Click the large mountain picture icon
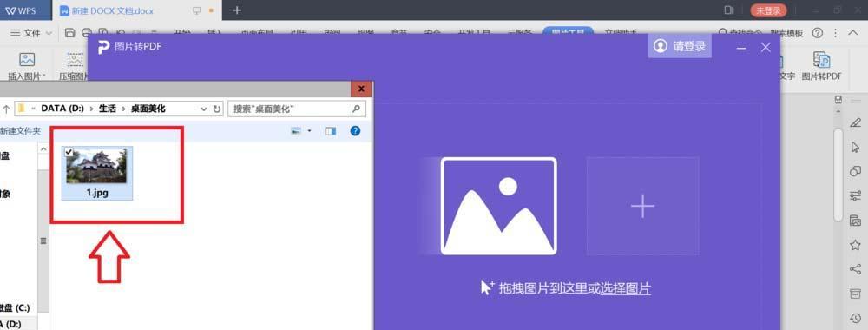Viewport: 868px width, 330px height. tap(499, 206)
